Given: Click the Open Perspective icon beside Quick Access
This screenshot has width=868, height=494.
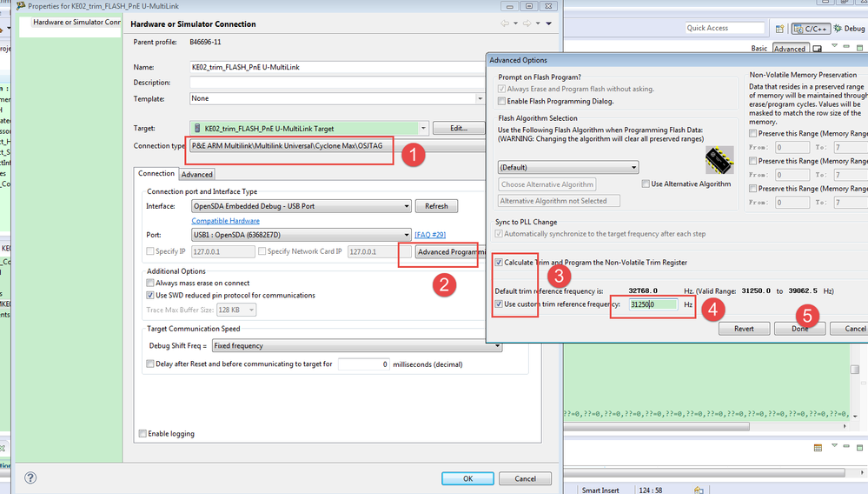Looking at the screenshot, I should (x=779, y=29).
